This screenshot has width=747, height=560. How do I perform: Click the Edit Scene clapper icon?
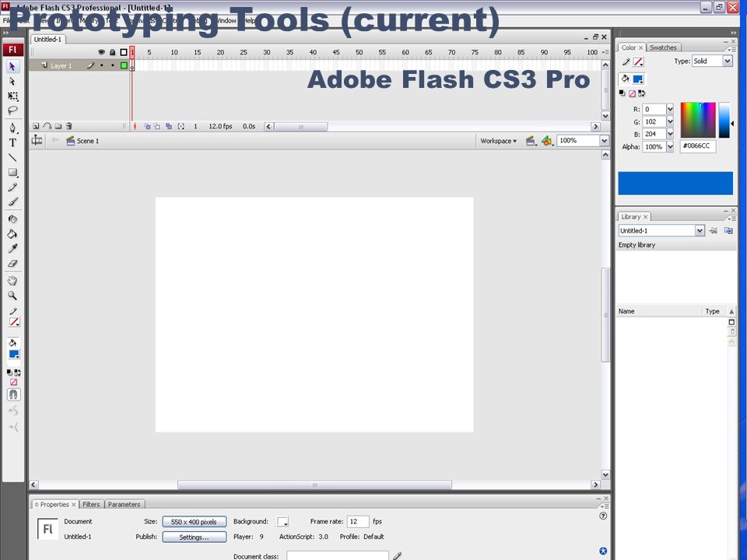530,141
